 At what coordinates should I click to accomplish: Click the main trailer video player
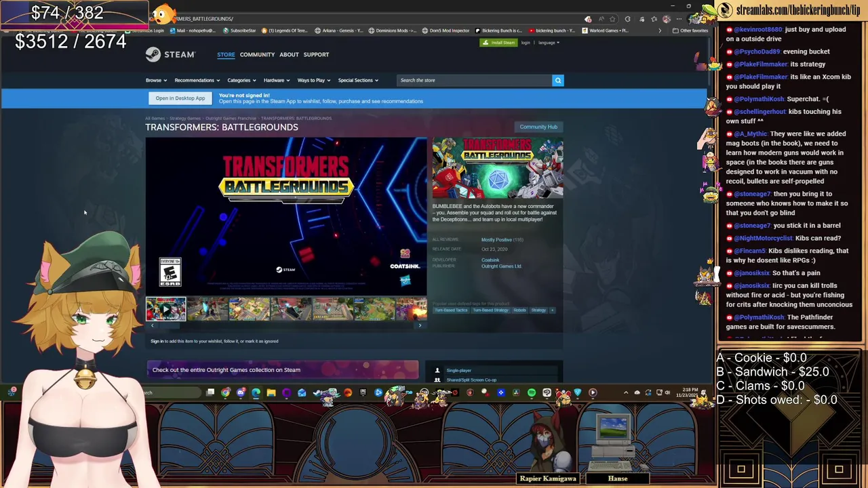(x=286, y=217)
